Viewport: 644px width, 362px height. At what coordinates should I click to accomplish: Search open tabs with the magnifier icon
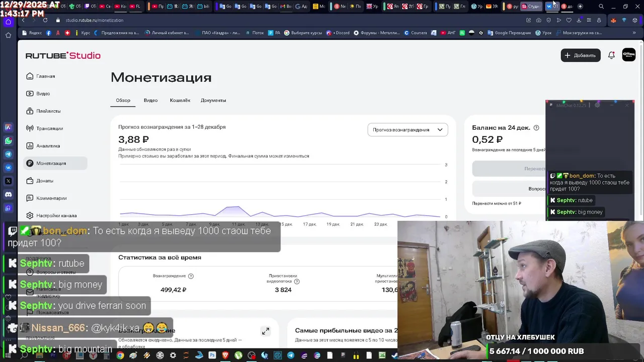click(601, 7)
